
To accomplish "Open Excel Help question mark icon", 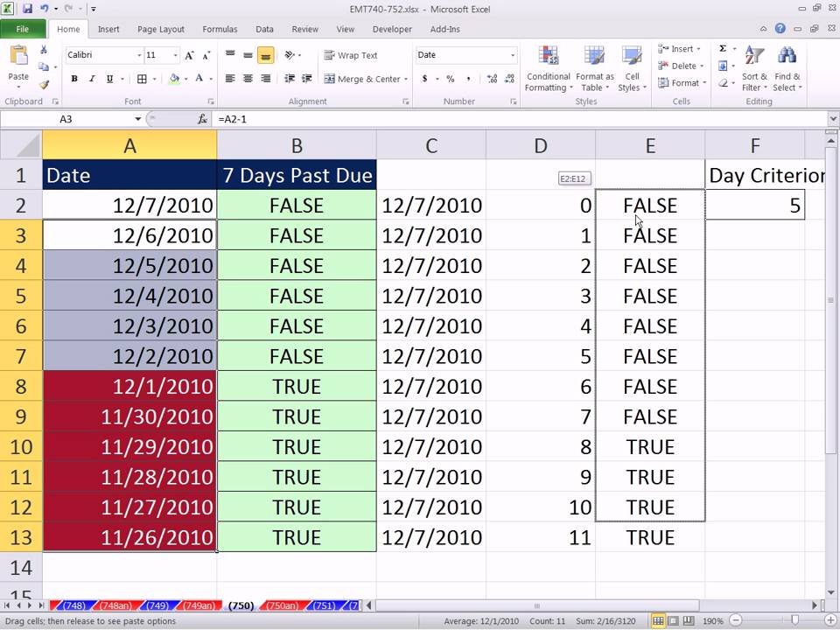I will [780, 29].
